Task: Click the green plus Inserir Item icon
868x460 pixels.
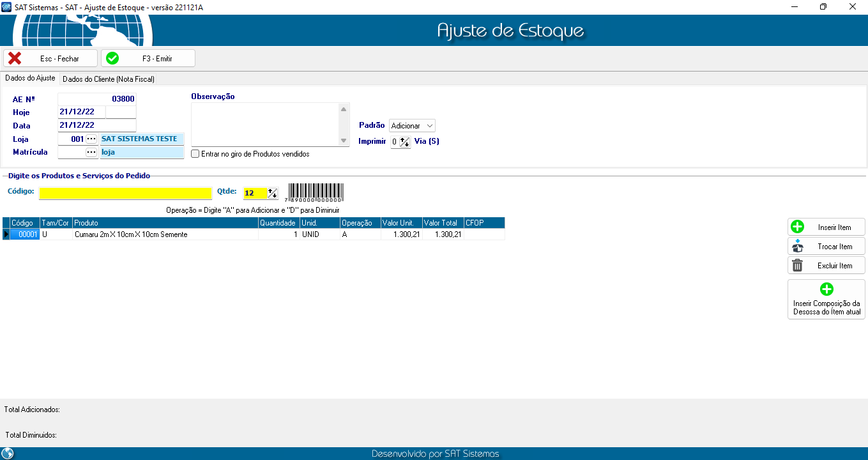Action: (x=797, y=227)
